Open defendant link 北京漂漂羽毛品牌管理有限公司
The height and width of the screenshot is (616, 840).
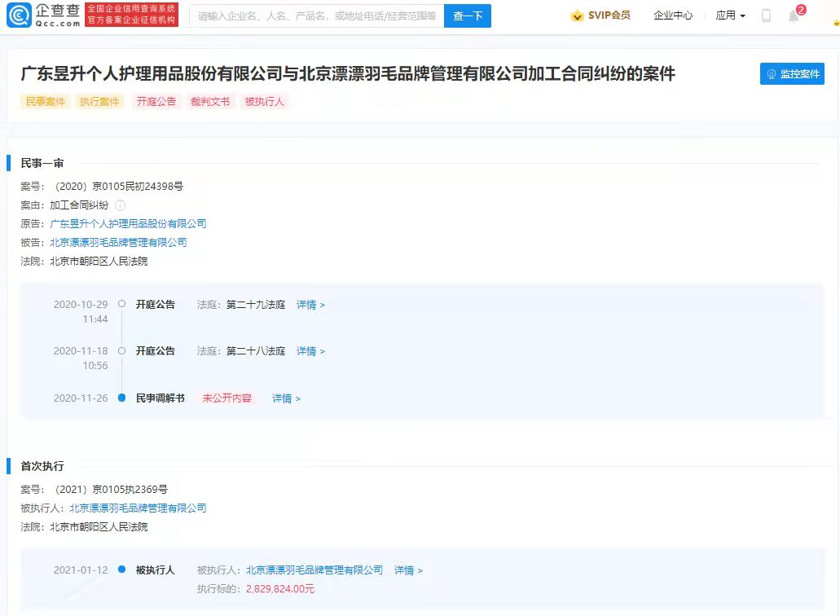click(x=118, y=243)
